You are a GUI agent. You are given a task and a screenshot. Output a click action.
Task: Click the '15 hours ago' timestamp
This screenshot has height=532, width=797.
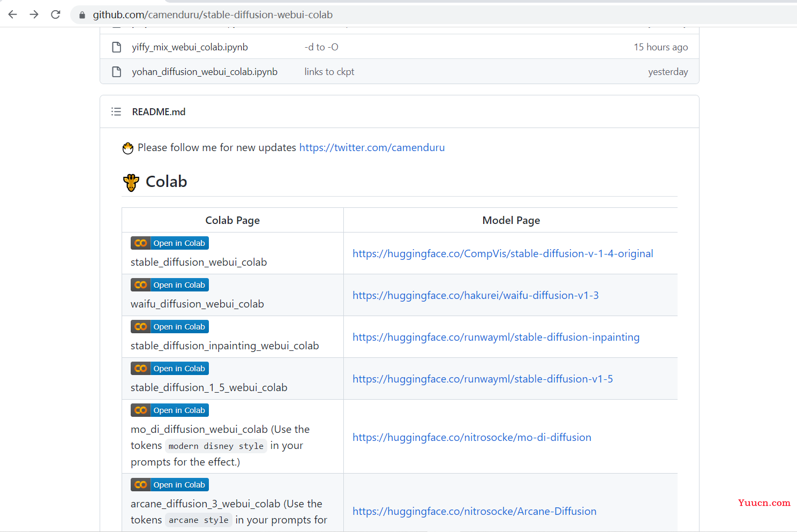pos(661,47)
